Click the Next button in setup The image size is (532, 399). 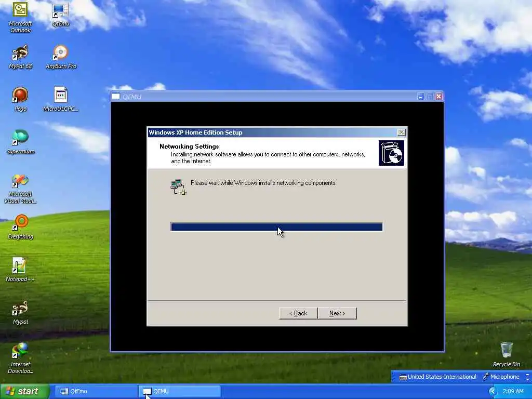coord(337,313)
